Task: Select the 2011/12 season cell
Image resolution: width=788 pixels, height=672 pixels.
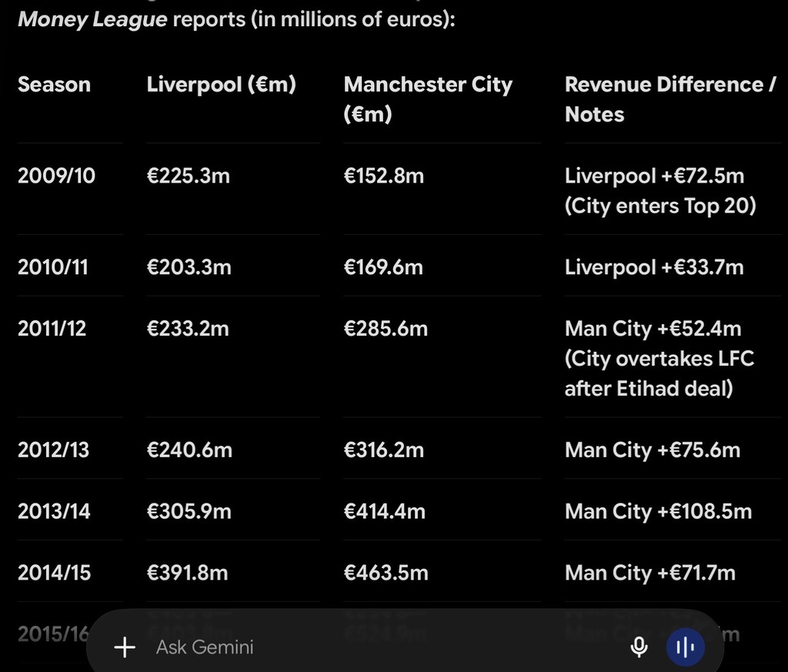Action: [x=52, y=329]
